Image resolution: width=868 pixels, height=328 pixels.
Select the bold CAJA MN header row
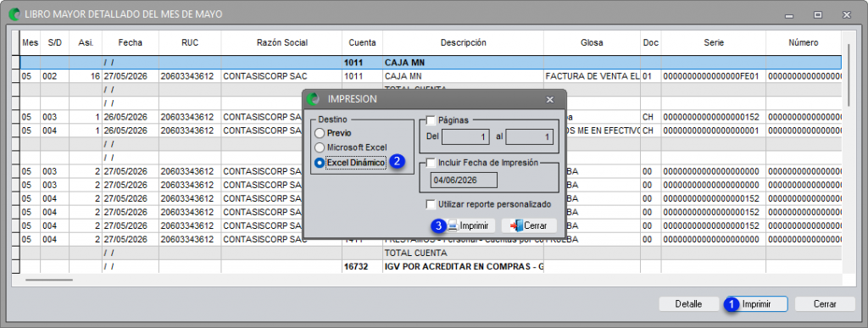click(431, 63)
